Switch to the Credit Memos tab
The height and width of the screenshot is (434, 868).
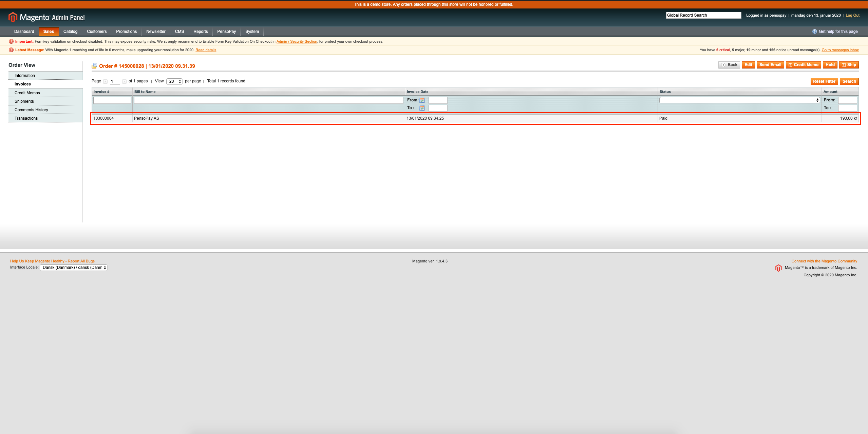45,93
